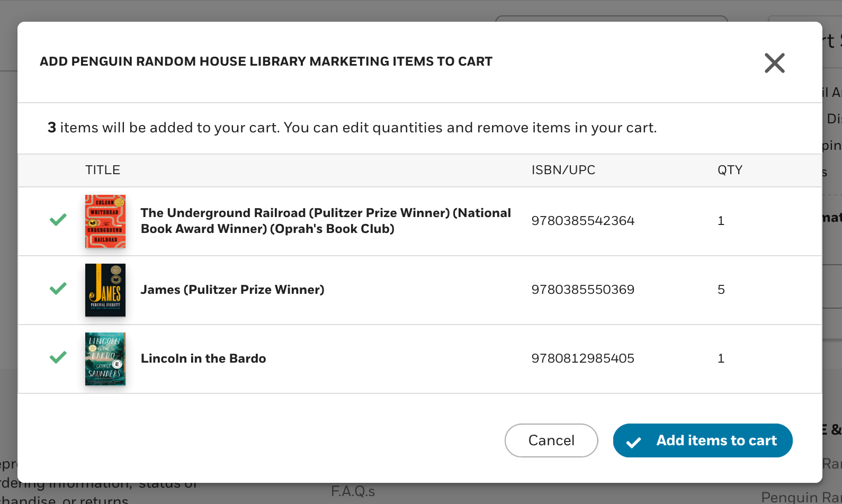Click the green checkmark for The Underground Railroad
842x504 pixels.
coord(58,220)
